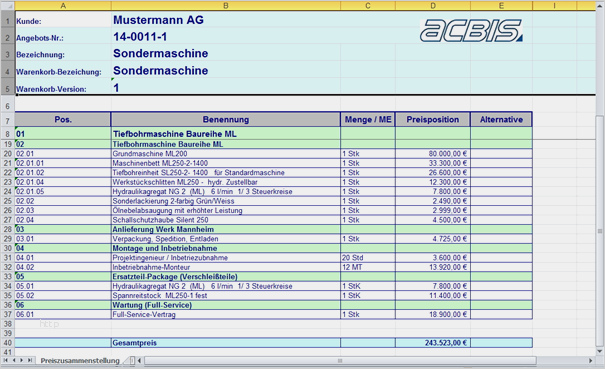605x369 pixels.
Task: Click the horizontal scrollbar thumb
Action: tap(340, 361)
